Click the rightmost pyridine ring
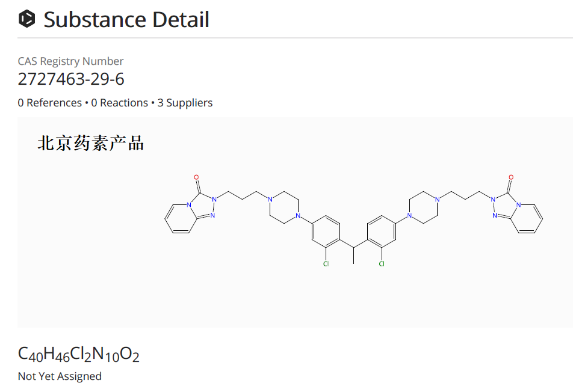This screenshot has width=573, height=392. click(529, 218)
